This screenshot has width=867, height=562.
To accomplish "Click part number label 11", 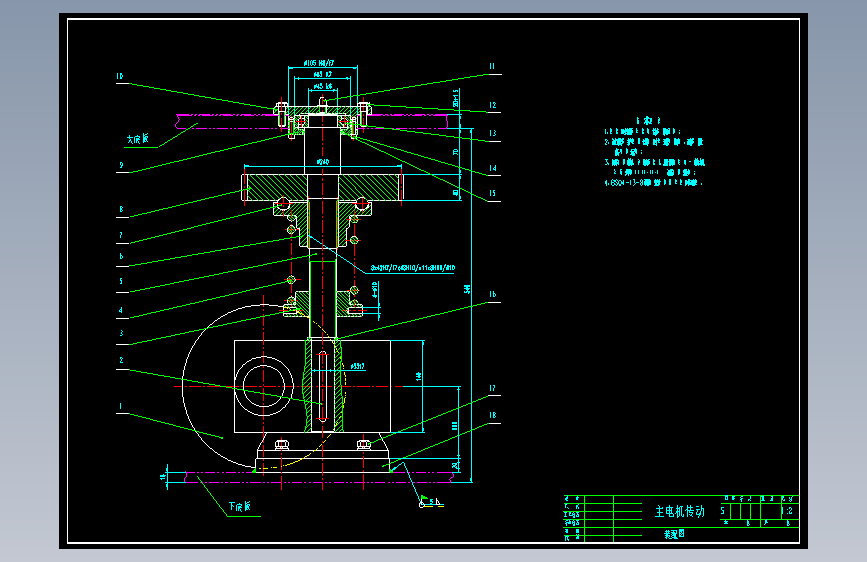I will (492, 66).
